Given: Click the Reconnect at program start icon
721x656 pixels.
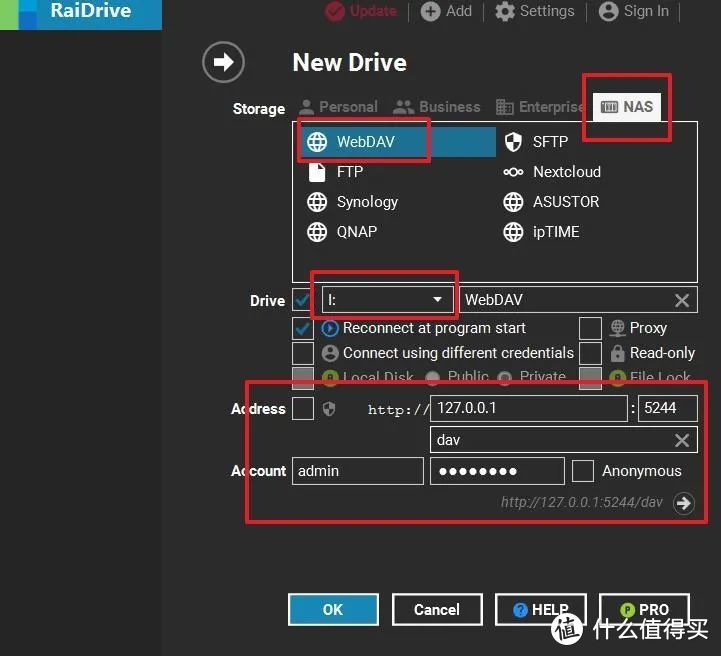Looking at the screenshot, I should [330, 328].
